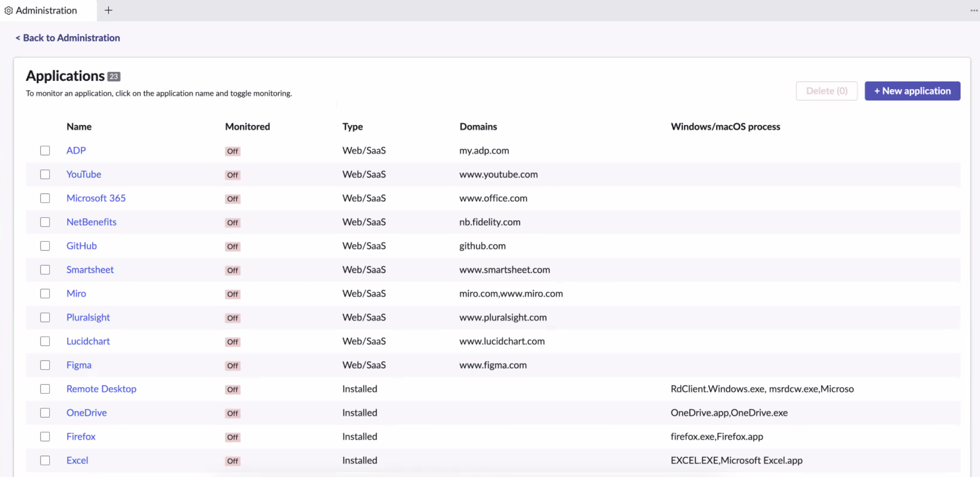Image resolution: width=980 pixels, height=477 pixels.
Task: Open the GitHub application link
Action: pos(82,246)
